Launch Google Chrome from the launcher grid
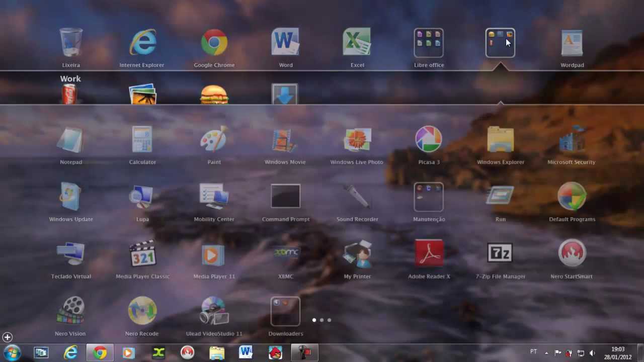The image size is (644, 362). coord(214,43)
